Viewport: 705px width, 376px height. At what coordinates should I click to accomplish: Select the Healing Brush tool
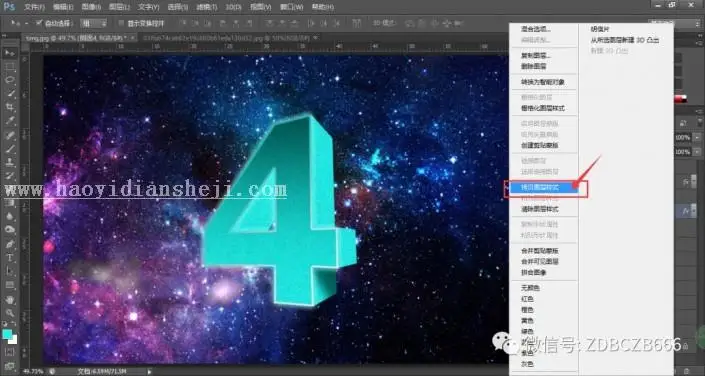[x=9, y=135]
